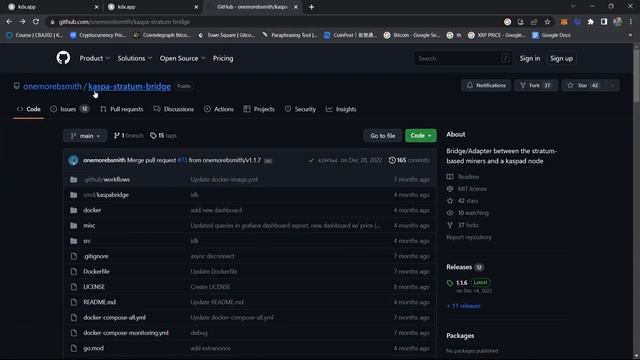
Task: Click Report repository link
Action: [469, 237]
